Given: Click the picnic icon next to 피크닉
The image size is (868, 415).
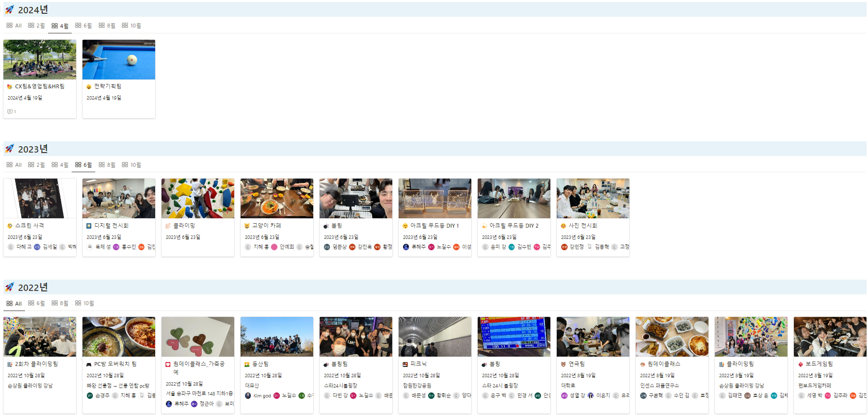Looking at the screenshot, I should (405, 364).
